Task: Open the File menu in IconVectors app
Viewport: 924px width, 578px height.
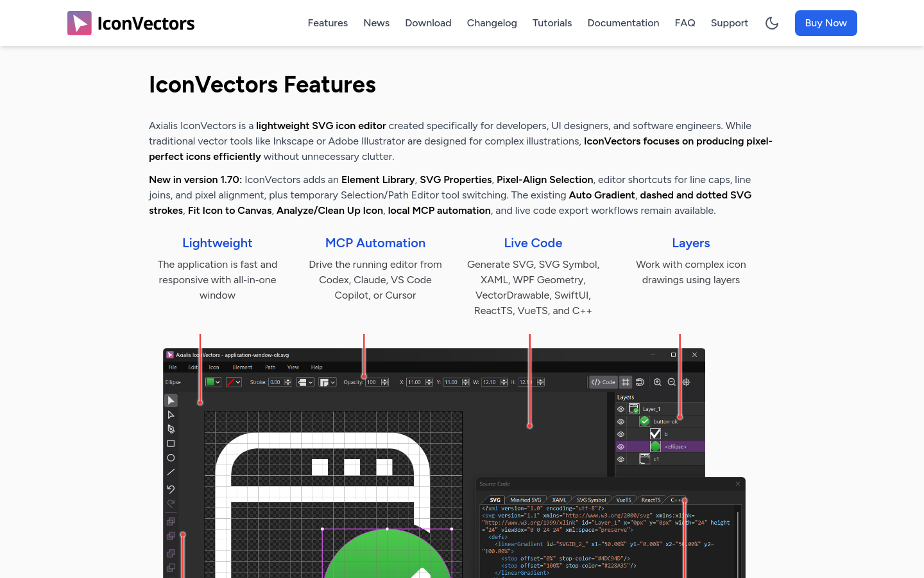Action: coord(173,367)
